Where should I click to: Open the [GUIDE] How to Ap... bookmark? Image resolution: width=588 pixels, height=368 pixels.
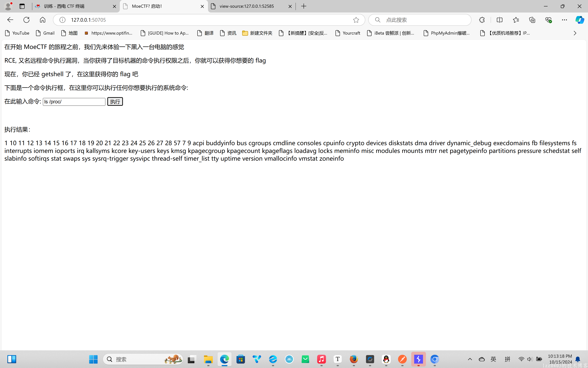tap(165, 33)
